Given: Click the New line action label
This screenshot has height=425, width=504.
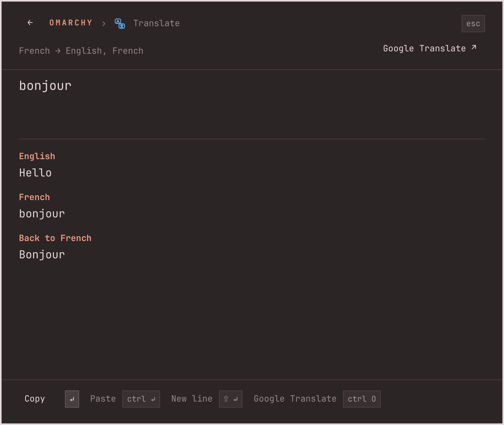Looking at the screenshot, I should click(x=192, y=399).
